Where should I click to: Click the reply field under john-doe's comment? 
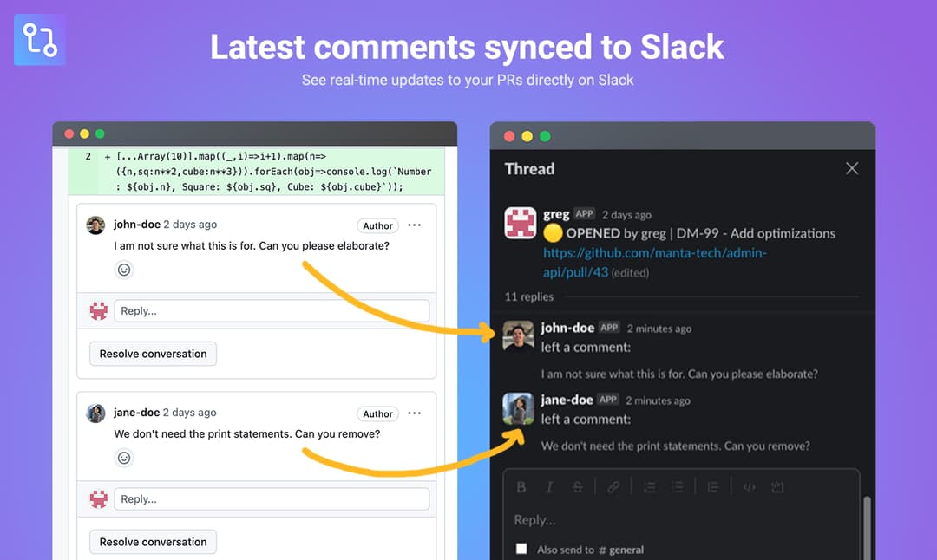[272, 311]
